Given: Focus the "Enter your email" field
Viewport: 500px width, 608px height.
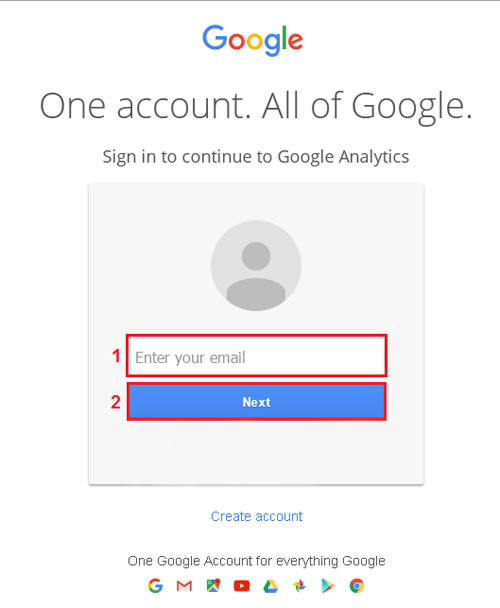Looking at the screenshot, I should point(256,356).
